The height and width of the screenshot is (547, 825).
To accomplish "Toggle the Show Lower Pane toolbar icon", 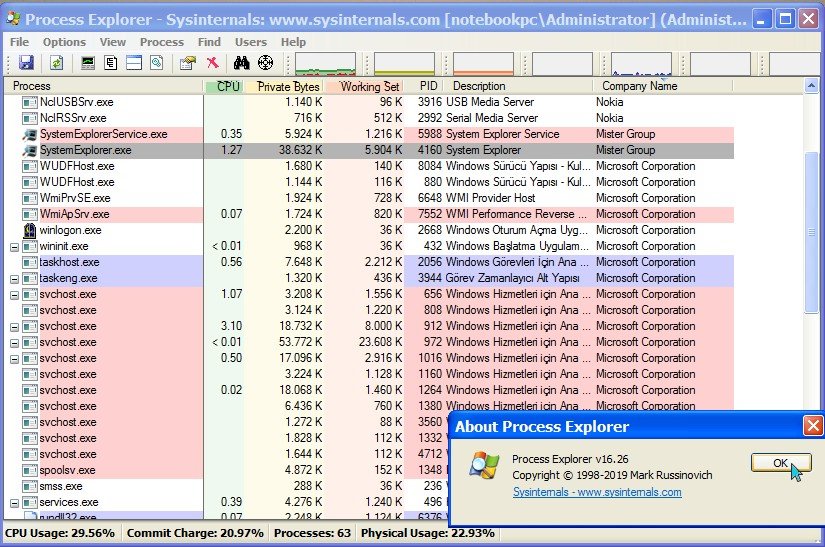I will pos(134,63).
